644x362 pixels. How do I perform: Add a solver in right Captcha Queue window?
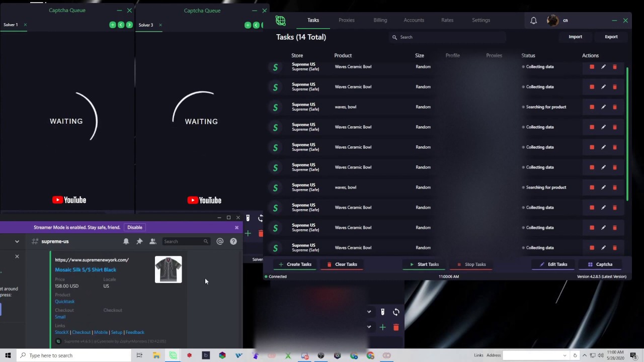click(x=248, y=25)
